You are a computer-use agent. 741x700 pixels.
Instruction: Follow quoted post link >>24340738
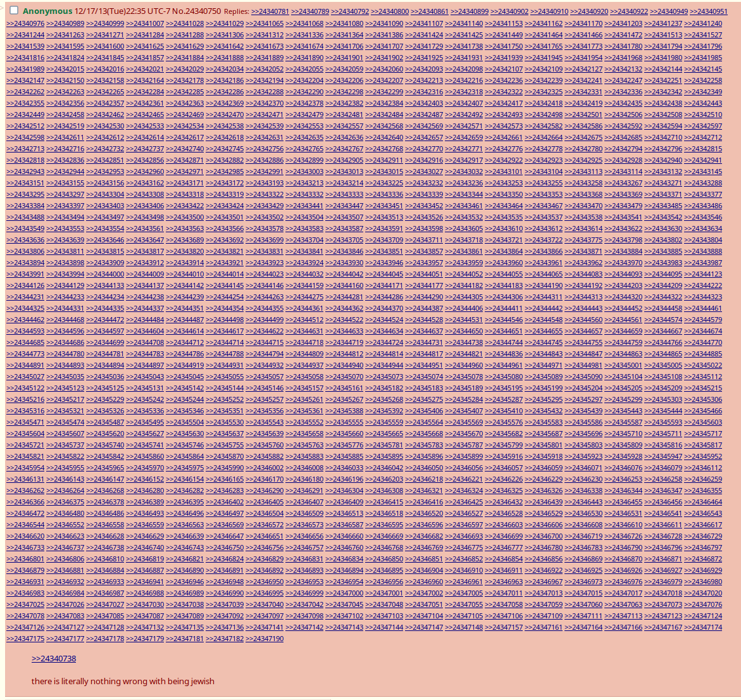pos(54,658)
